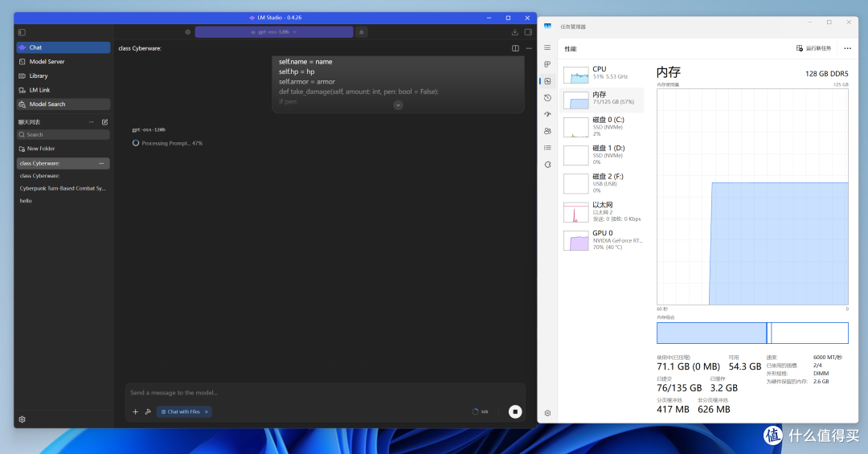Click the '71.1 GB (0 MB)' in-use value
This screenshot has width=868, height=454.
point(688,366)
